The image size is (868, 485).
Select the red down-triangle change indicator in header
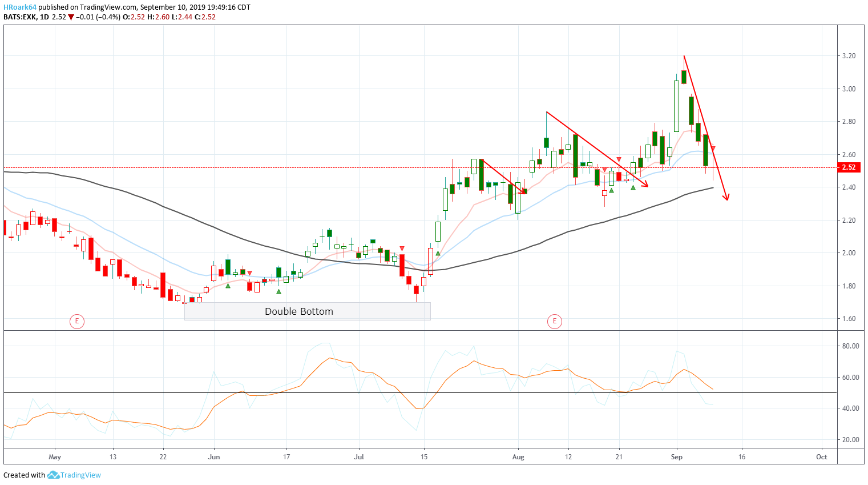pos(71,17)
